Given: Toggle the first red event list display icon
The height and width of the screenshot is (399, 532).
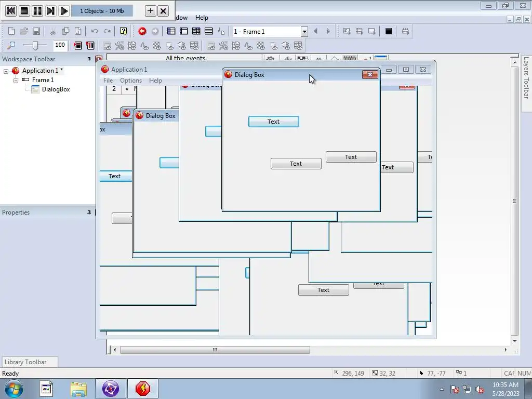Looking at the screenshot, I should [78, 45].
